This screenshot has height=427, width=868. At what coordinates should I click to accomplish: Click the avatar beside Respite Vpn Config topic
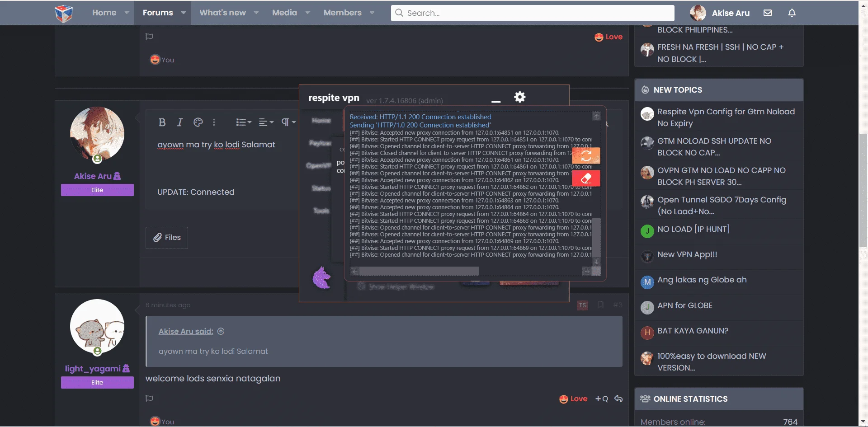(x=647, y=114)
